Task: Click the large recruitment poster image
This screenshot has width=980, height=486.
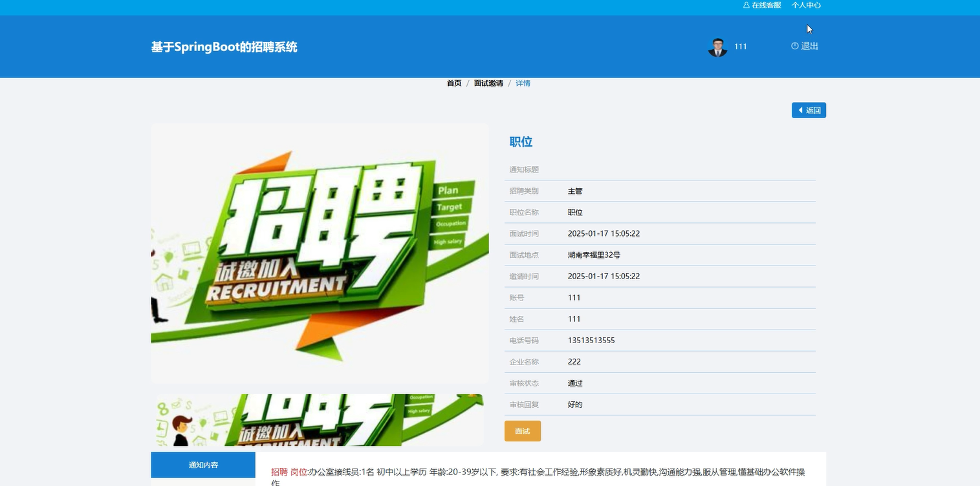Action: [x=320, y=253]
